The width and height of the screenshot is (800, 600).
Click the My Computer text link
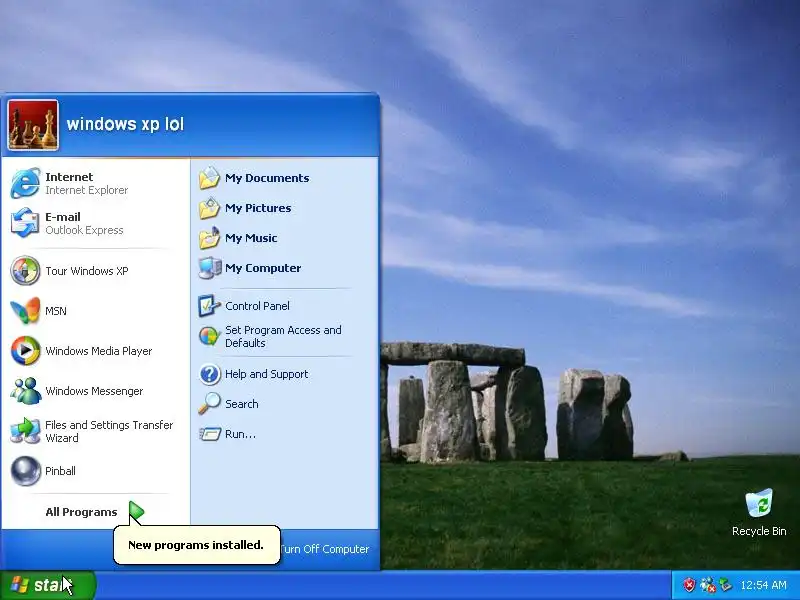263,268
